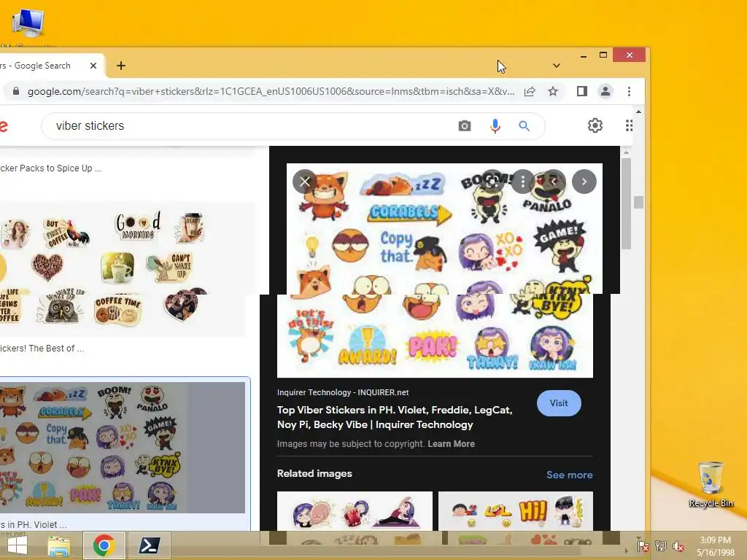Search by image with the camera icon

(465, 125)
